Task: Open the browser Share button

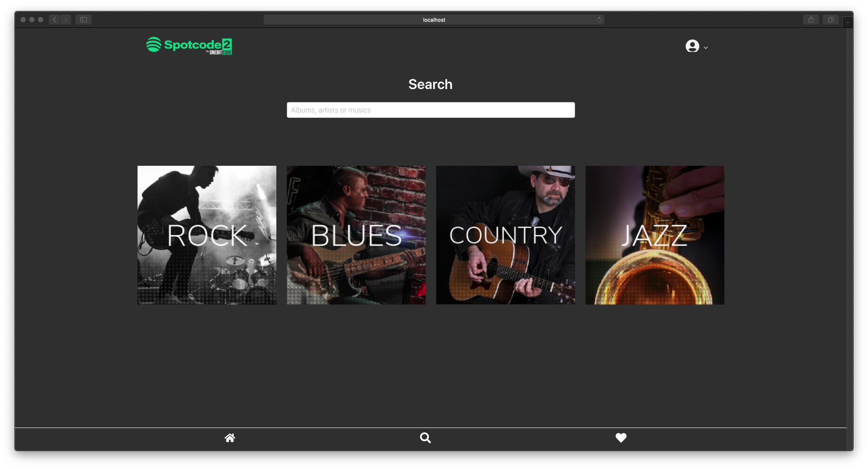Action: (x=811, y=20)
